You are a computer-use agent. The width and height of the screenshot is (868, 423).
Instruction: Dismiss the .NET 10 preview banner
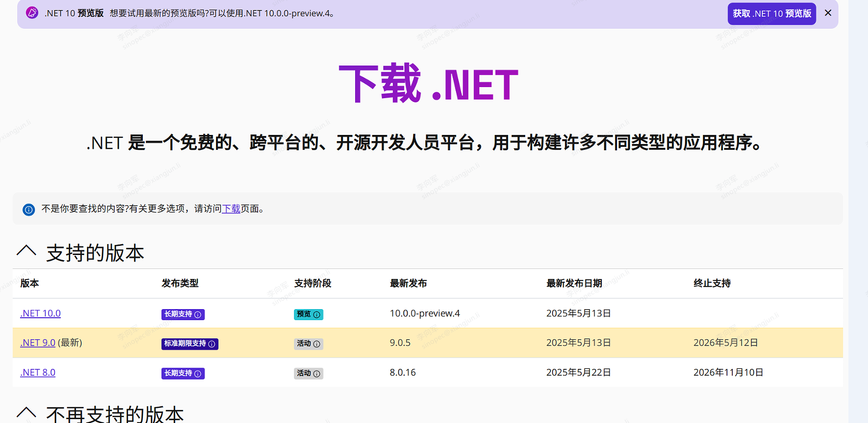pyautogui.click(x=828, y=13)
